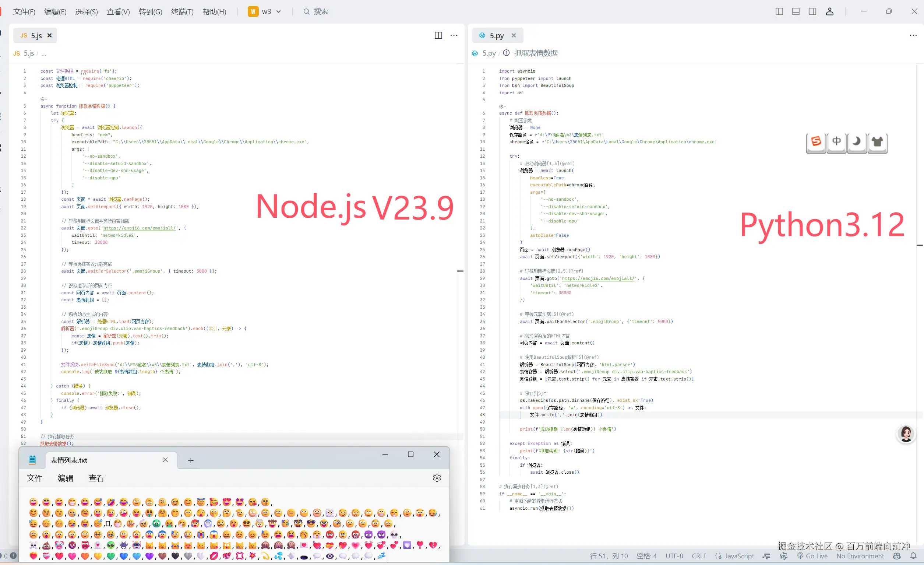Switch to the 5.py editor tab
Image resolution: width=924 pixels, height=565 pixels.
click(x=496, y=36)
